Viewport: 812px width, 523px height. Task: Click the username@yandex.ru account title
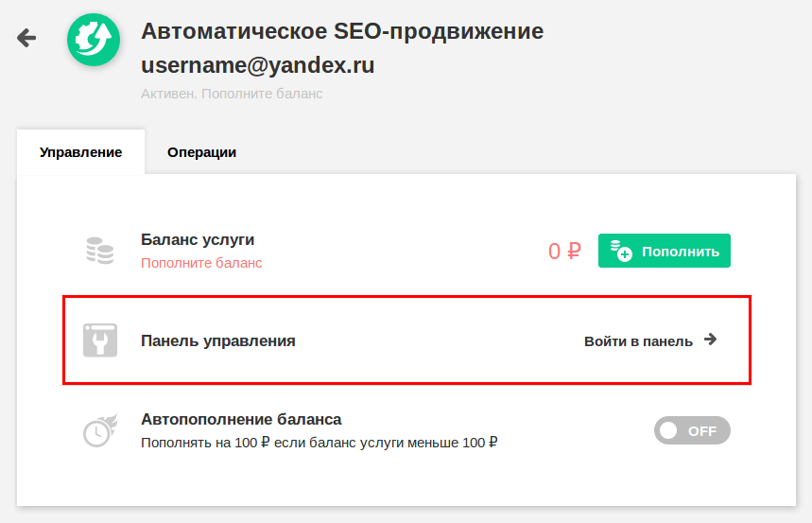tap(257, 65)
